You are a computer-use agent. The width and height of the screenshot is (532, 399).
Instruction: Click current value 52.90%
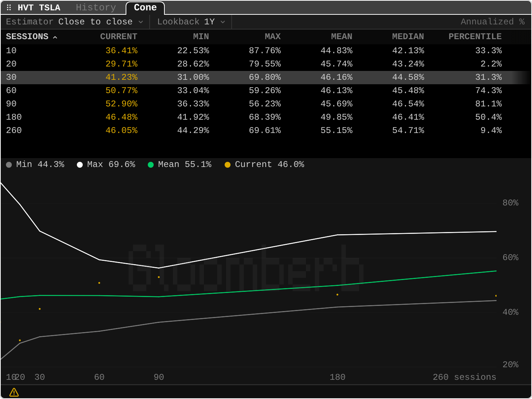pyautogui.click(x=122, y=104)
